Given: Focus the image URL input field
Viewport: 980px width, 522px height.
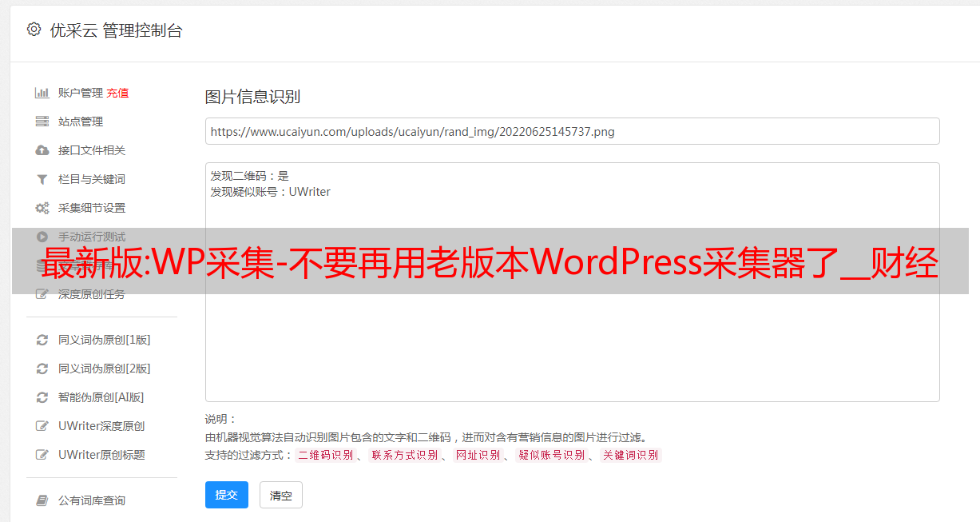Looking at the screenshot, I should (x=572, y=131).
